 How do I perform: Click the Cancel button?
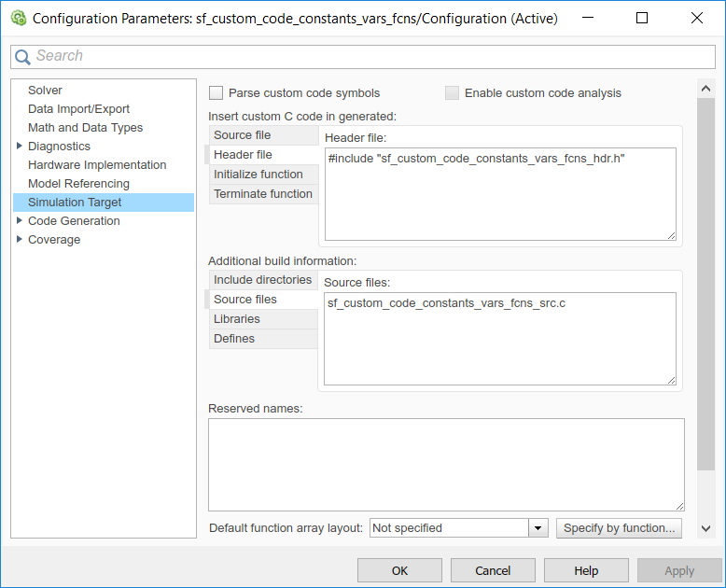click(x=493, y=570)
